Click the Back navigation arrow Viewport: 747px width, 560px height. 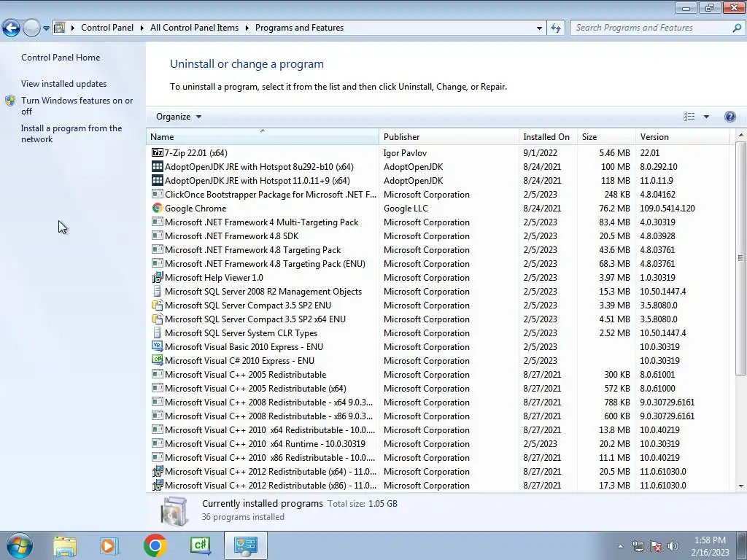(12, 28)
